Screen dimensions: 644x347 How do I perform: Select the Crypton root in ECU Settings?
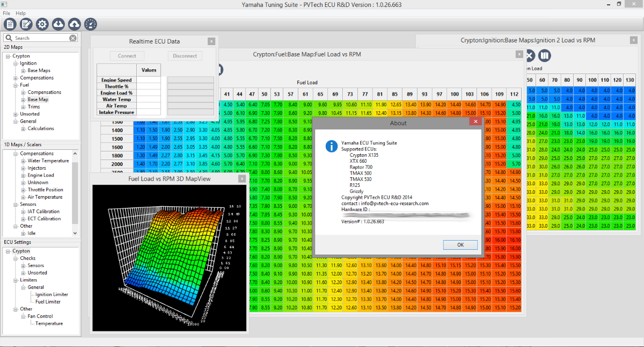pyautogui.click(x=21, y=251)
